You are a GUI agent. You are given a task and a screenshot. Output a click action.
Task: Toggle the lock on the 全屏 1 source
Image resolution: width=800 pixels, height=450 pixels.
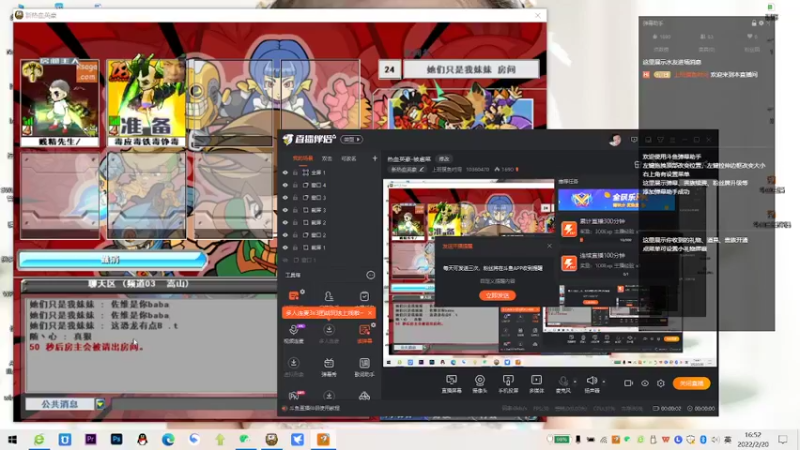[295, 172]
